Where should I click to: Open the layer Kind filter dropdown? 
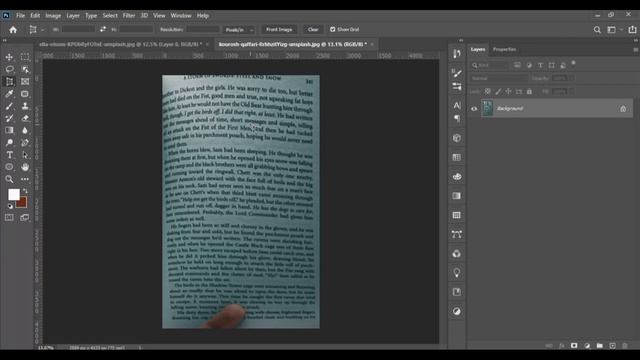pyautogui.click(x=489, y=65)
